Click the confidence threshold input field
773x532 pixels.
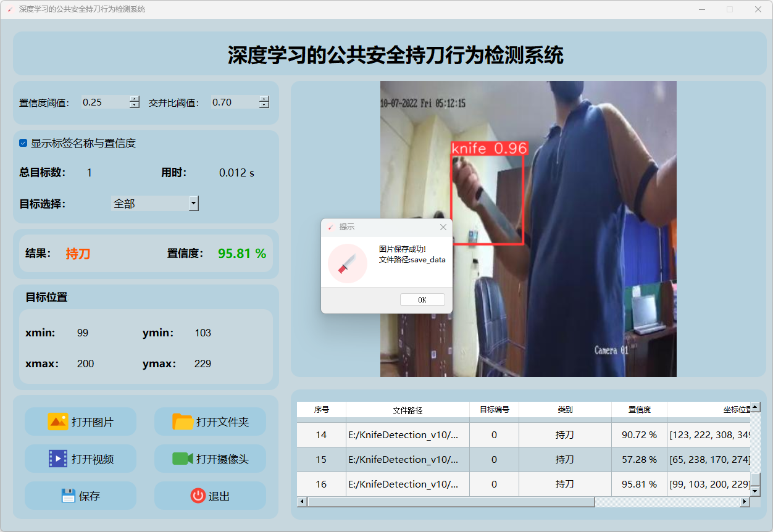pos(105,102)
